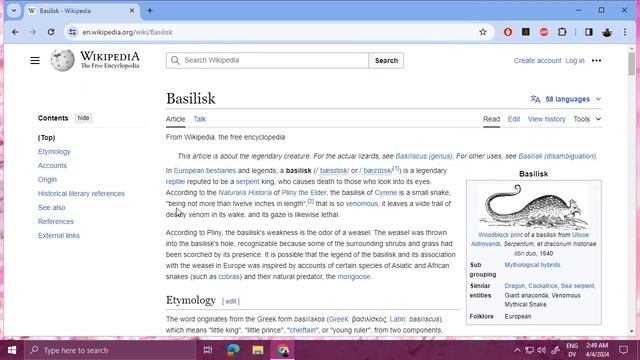
Task: Switch to the Article tab
Action: coord(176,119)
